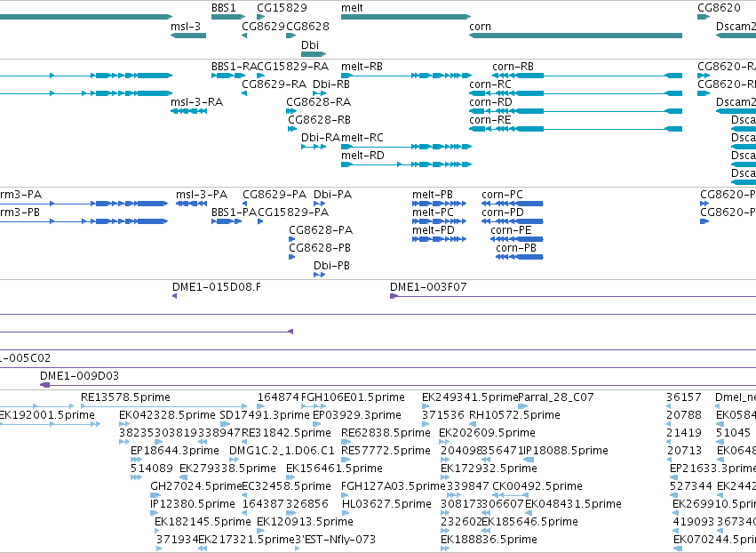This screenshot has width=756, height=553.
Task: Open the corn-PB protein label
Action: (516, 249)
